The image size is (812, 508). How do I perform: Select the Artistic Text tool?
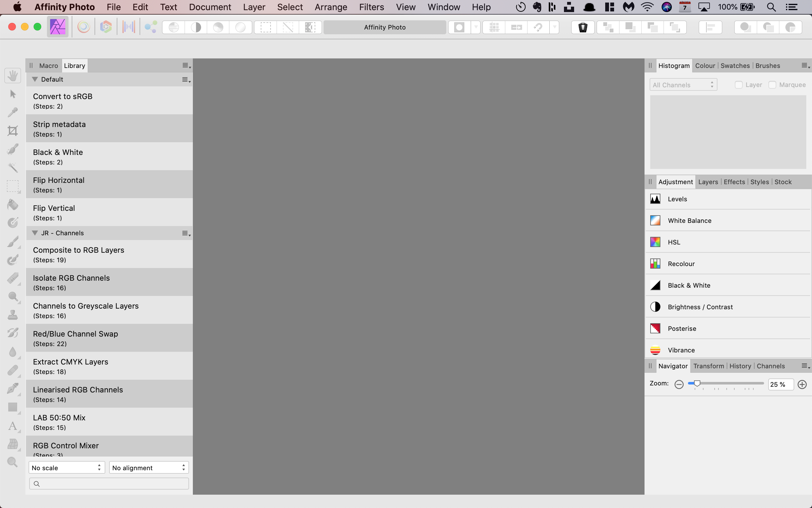(x=13, y=426)
